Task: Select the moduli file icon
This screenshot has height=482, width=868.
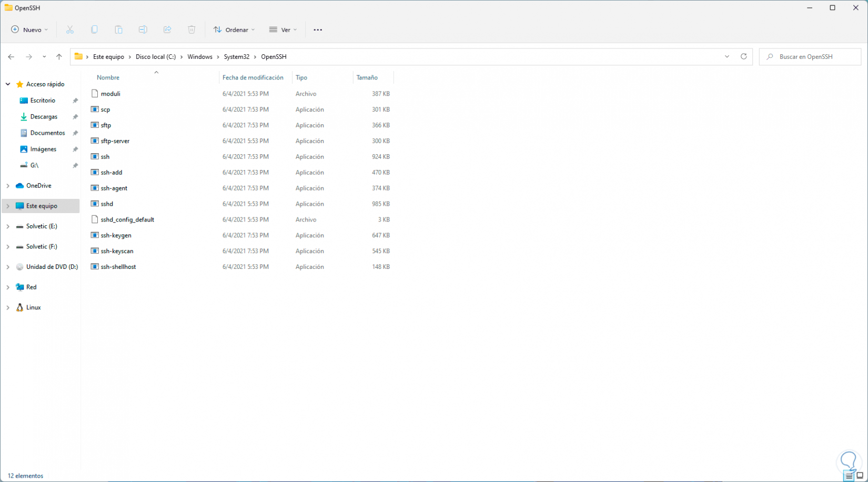Action: pos(95,94)
